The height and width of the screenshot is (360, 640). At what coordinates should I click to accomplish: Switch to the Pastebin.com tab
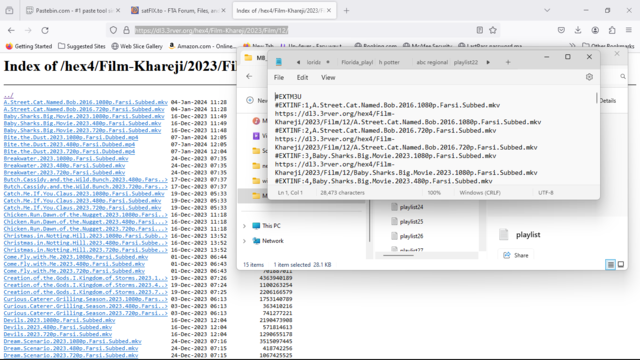click(x=73, y=11)
